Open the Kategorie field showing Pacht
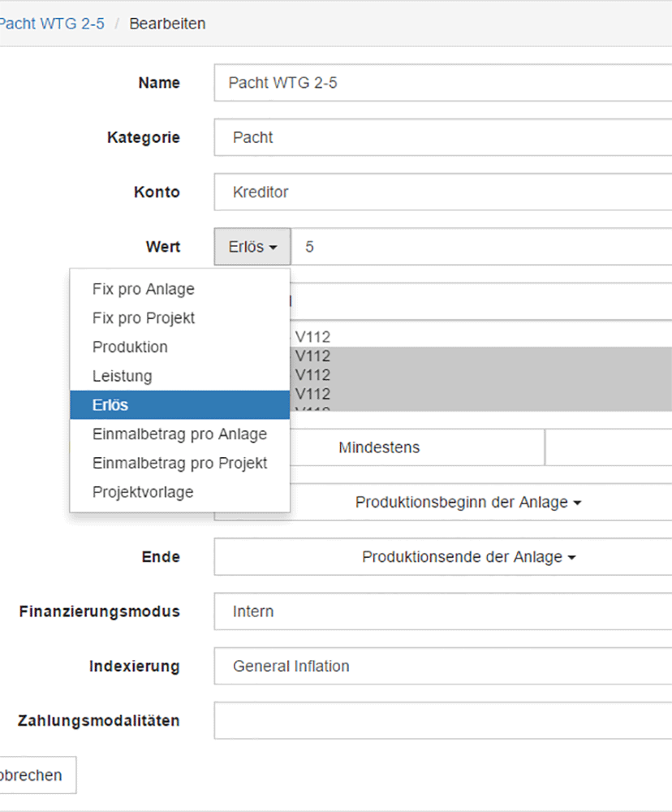The width and height of the screenshot is (672, 812). pos(442,137)
